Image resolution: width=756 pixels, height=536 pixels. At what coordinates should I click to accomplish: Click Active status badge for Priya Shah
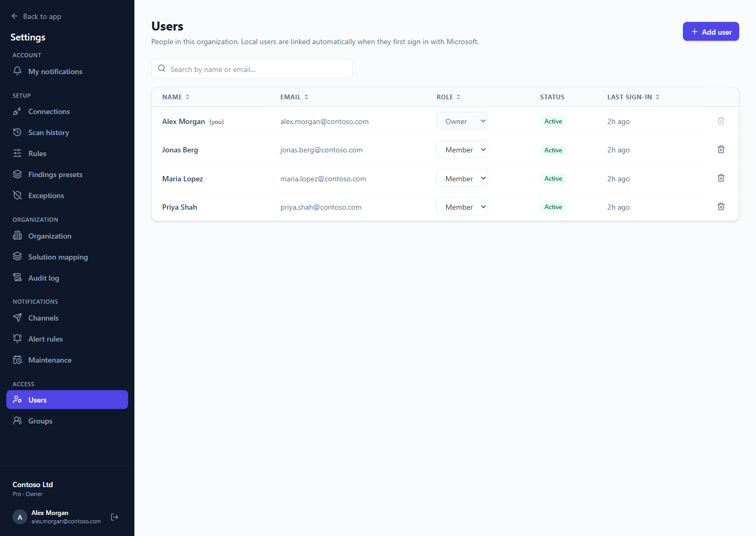[x=553, y=207]
